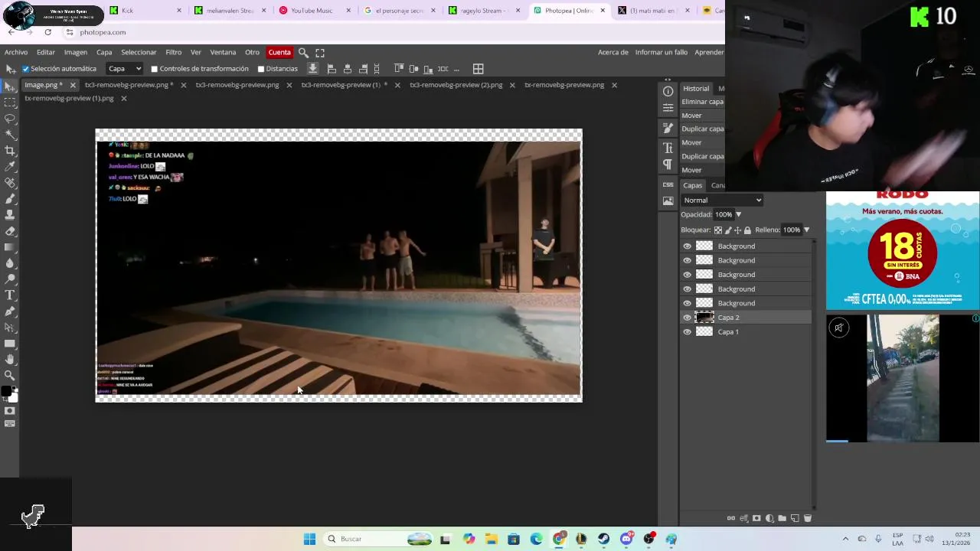Select the Blur tool

10,262
